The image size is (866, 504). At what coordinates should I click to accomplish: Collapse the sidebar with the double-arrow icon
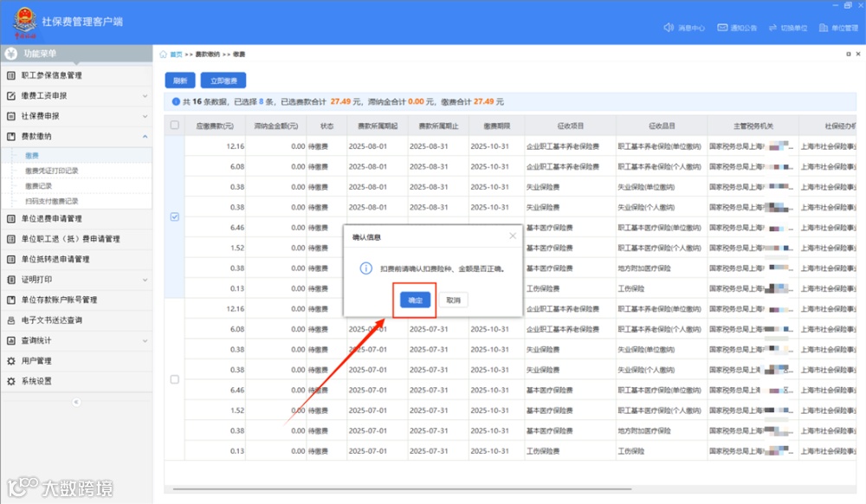[x=76, y=402]
